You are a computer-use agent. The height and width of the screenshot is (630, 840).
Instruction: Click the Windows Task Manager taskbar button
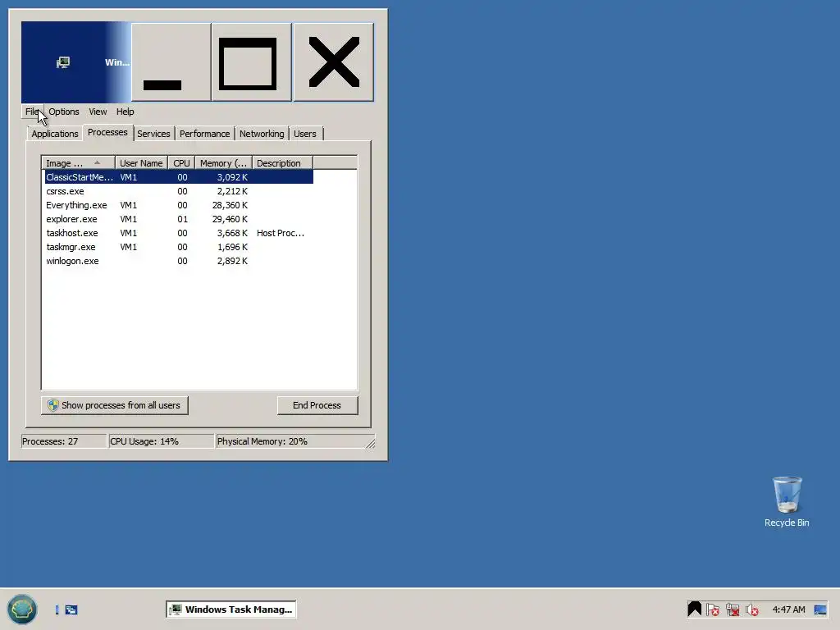click(x=231, y=609)
